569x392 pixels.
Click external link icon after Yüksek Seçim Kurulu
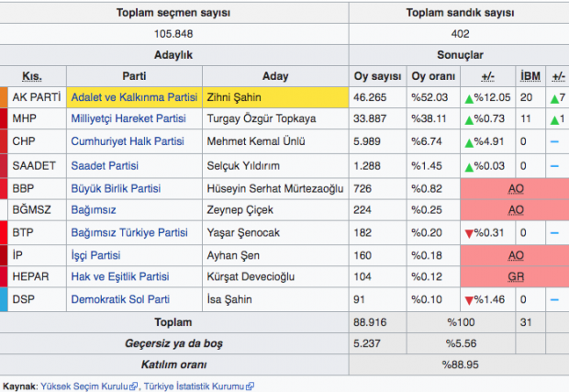(134, 386)
